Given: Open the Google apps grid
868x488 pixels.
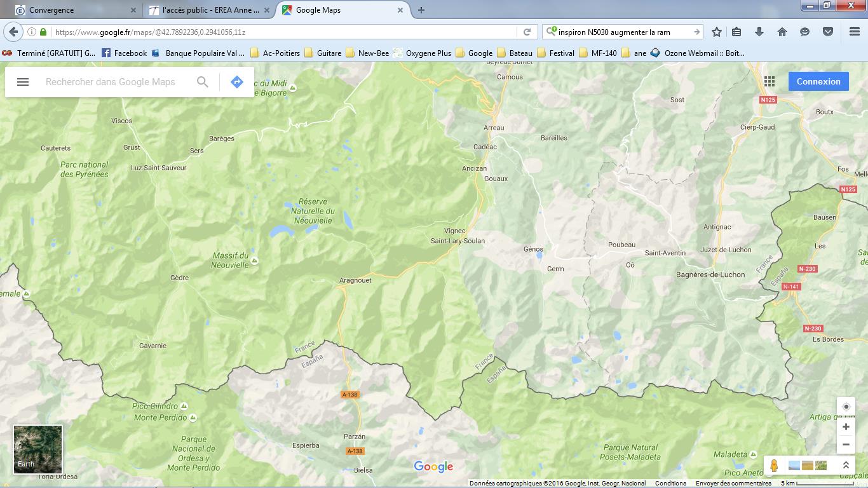Looking at the screenshot, I should (x=770, y=81).
